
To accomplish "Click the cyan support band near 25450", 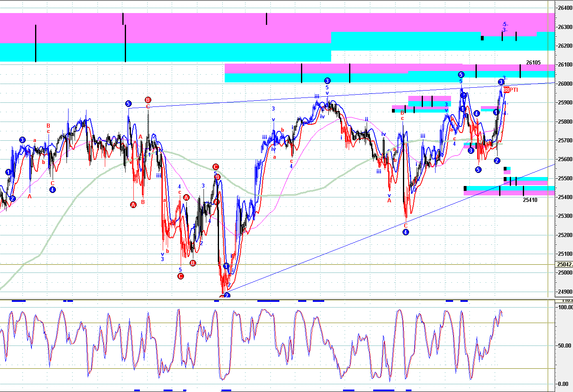I will click(x=510, y=188).
